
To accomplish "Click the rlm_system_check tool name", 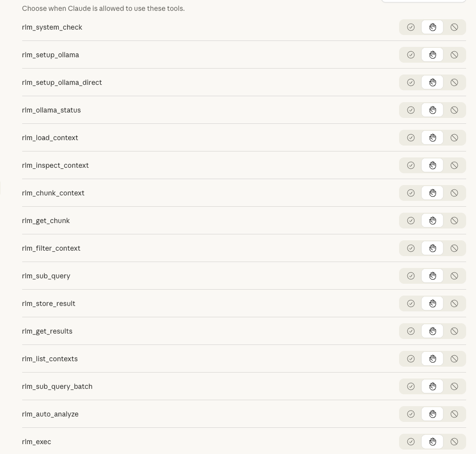I will [x=52, y=27].
